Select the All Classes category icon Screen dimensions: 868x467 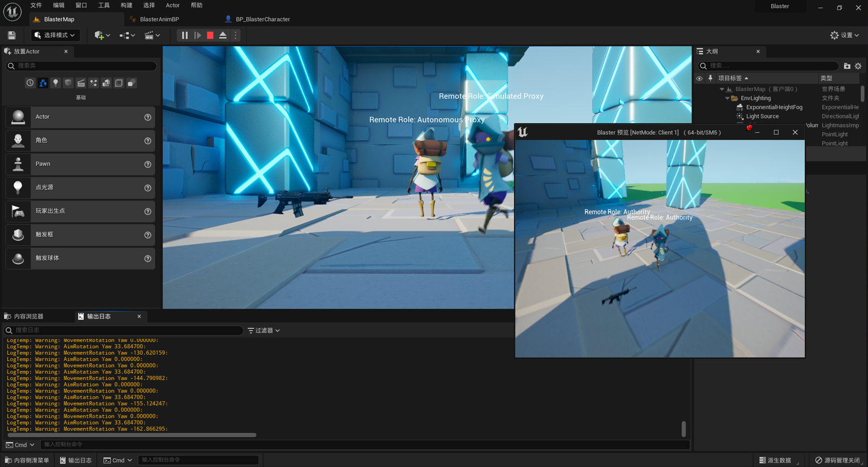point(131,83)
